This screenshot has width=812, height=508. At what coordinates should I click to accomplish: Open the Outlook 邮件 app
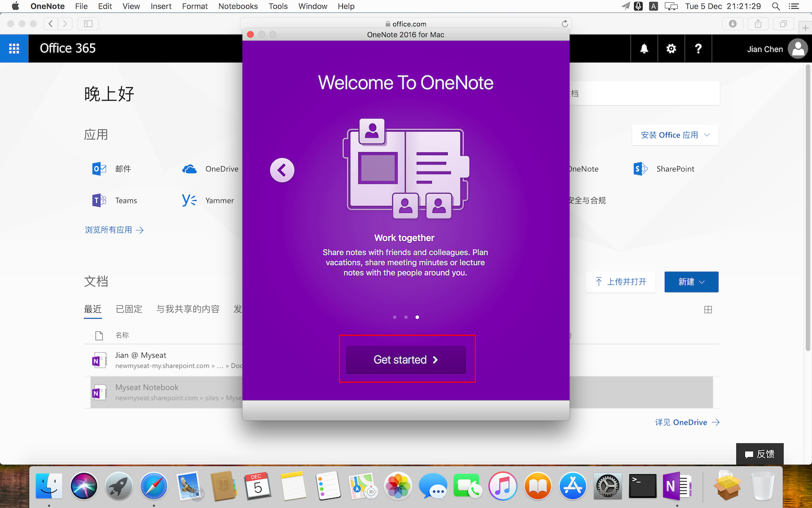[112, 169]
